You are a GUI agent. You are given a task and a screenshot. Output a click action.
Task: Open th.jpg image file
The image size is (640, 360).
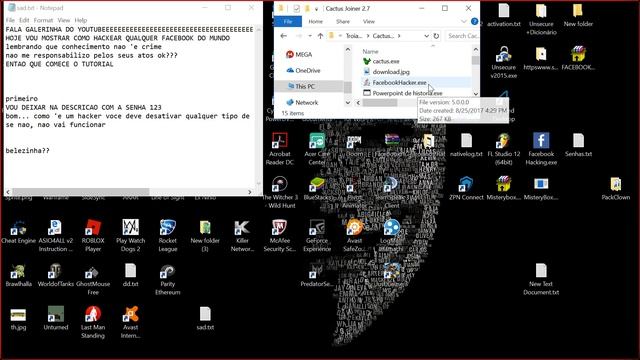[18, 319]
